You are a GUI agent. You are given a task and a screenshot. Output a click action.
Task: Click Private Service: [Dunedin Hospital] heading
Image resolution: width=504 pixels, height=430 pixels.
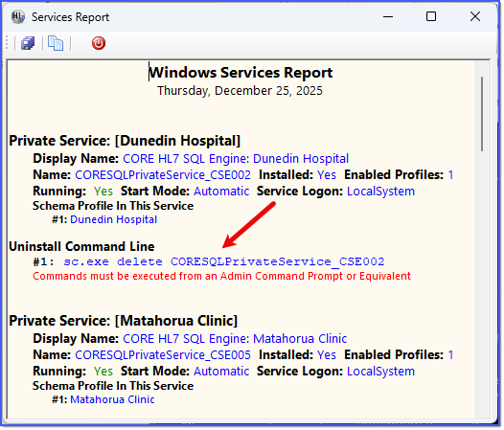pyautogui.click(x=125, y=141)
